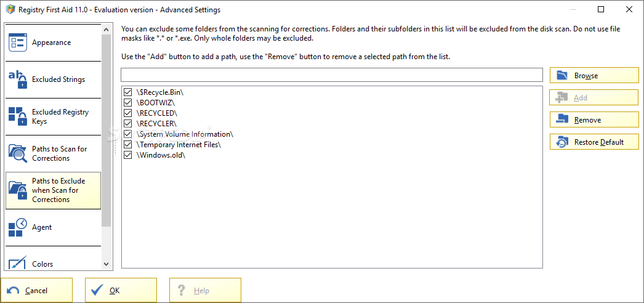Toggle the \BOOTWIZ\ checkbox
Image resolution: width=644 pixels, height=303 pixels.
(127, 102)
